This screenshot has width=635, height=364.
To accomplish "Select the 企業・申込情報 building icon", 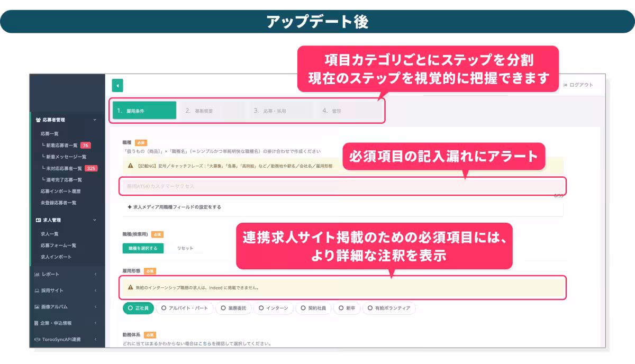I will [x=36, y=323].
